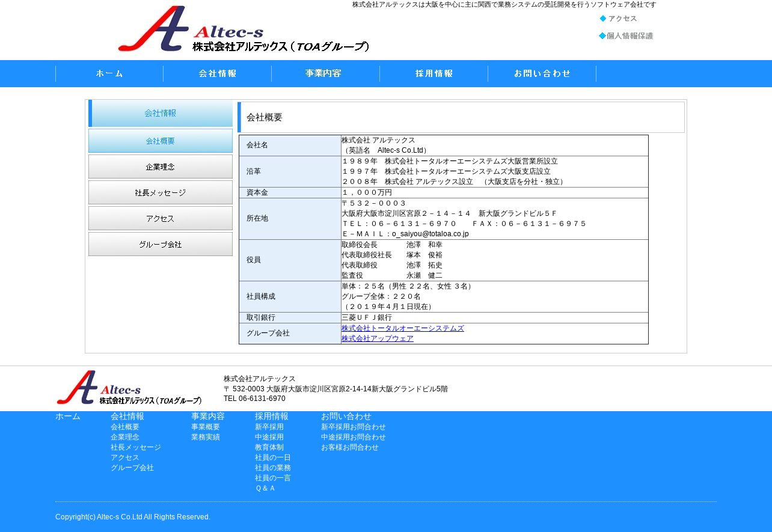772x532 pixels.
Task: Click the Altec-s logo in the footer
Action: point(129,388)
